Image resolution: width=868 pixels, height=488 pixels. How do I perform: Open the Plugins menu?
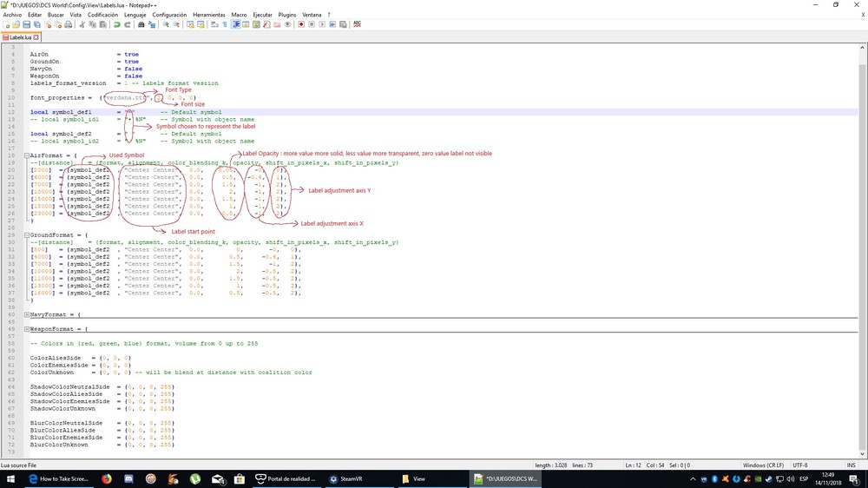(x=287, y=15)
